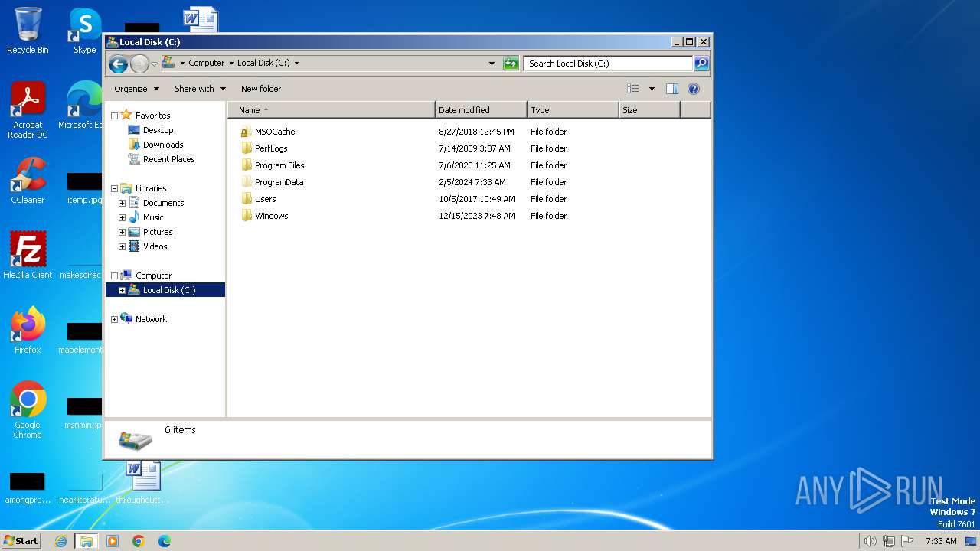Open Skype desktop shortcut
The width and height of the screenshot is (980, 551).
[85, 31]
